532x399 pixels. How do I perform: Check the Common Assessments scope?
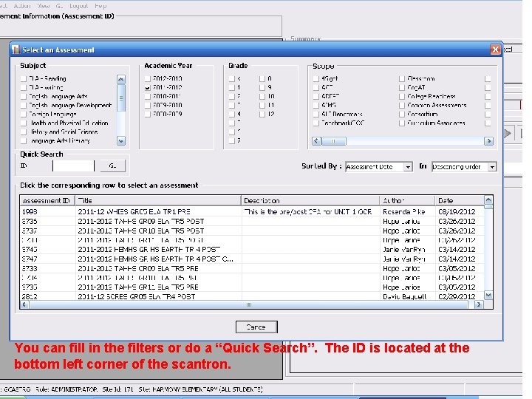(402, 105)
